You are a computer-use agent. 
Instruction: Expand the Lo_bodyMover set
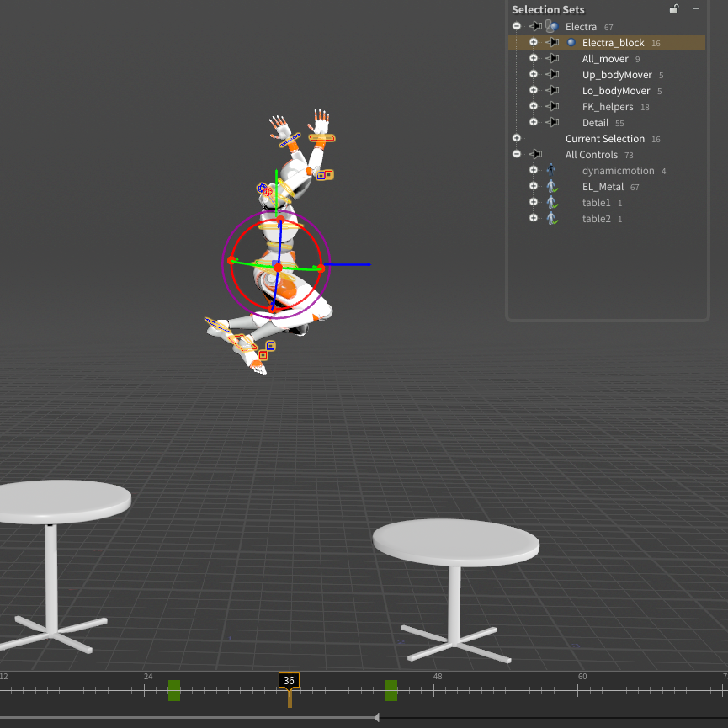pyautogui.click(x=534, y=90)
